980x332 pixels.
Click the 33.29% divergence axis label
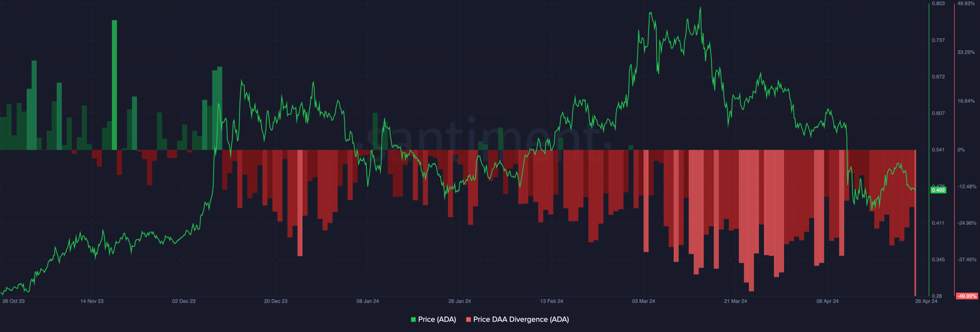click(966, 52)
